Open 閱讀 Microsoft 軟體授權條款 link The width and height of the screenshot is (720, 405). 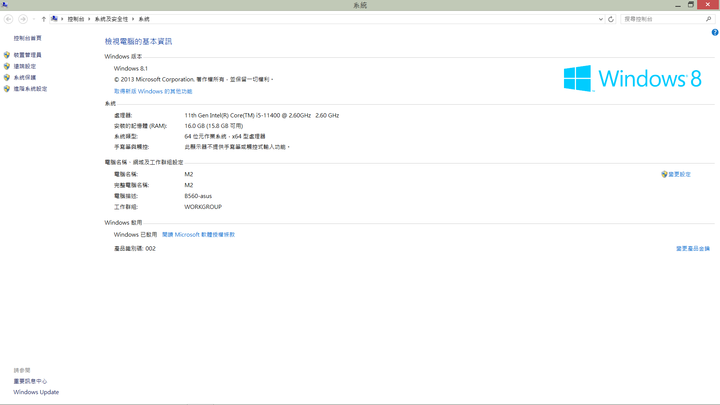(x=198, y=234)
